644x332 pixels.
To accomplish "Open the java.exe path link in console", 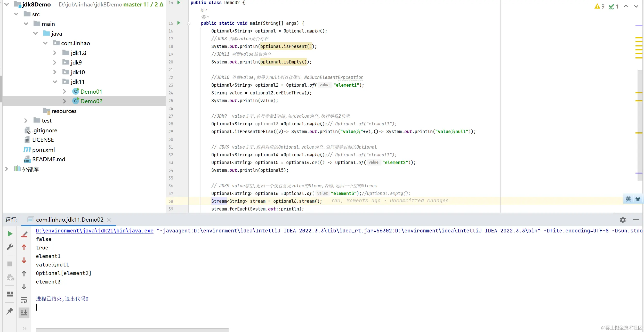I will pos(94,231).
